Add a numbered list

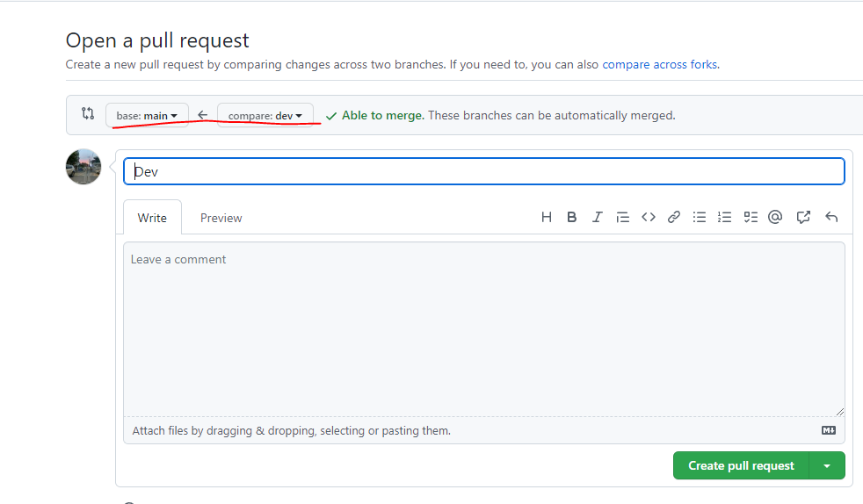[x=724, y=217]
